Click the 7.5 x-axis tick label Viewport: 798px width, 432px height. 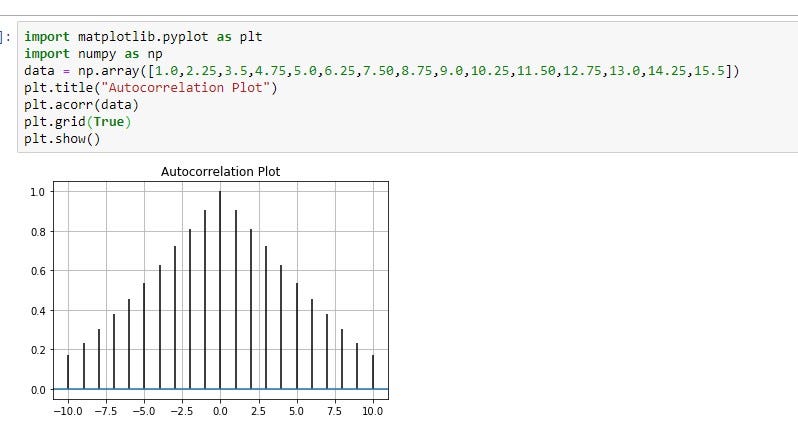pyautogui.click(x=334, y=411)
